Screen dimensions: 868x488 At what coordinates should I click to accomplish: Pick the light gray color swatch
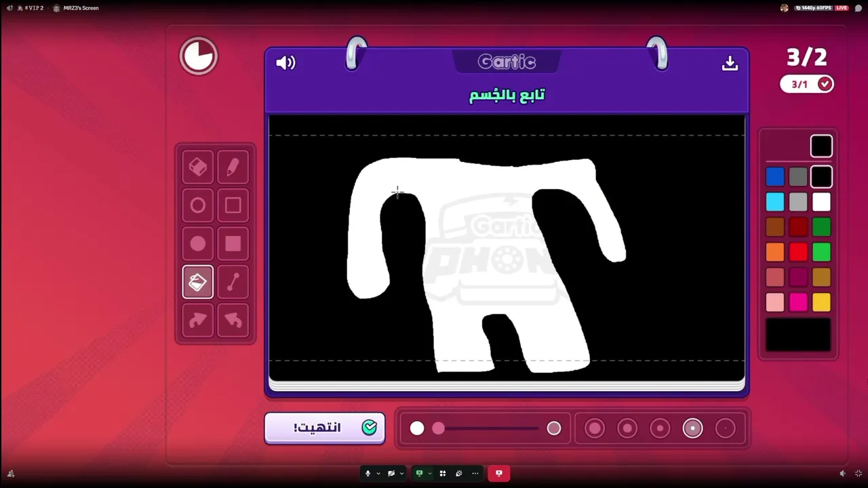tap(798, 202)
